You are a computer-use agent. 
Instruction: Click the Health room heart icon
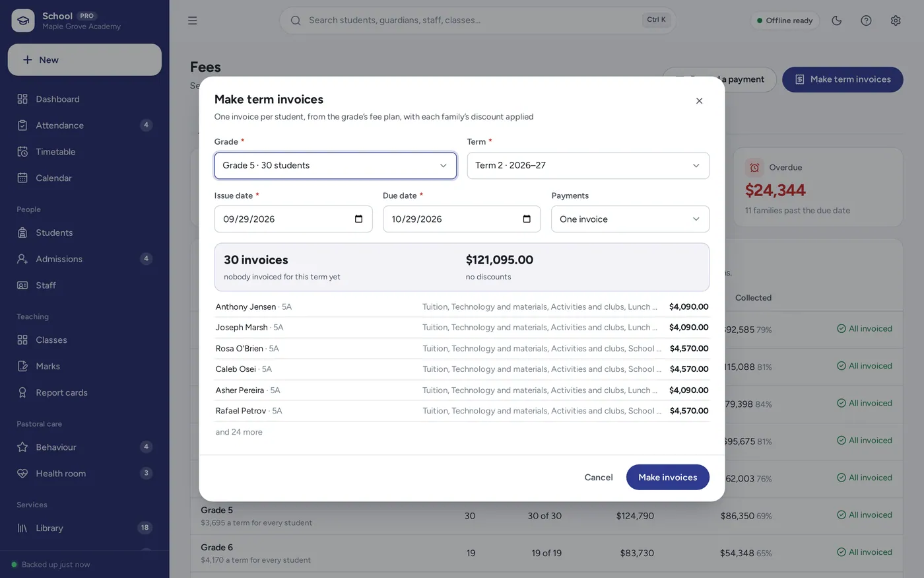(x=22, y=474)
